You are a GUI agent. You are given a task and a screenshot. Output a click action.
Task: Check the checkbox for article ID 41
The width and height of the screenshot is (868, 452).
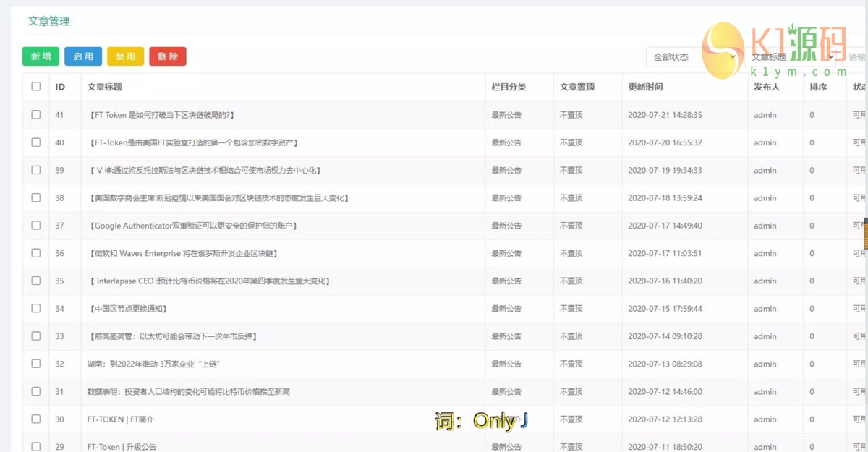(x=36, y=114)
